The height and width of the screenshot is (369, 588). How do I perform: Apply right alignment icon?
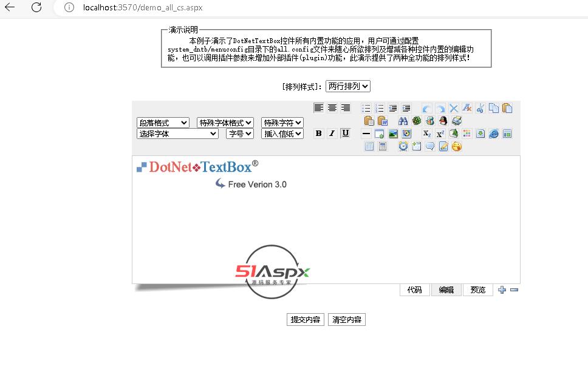point(346,108)
